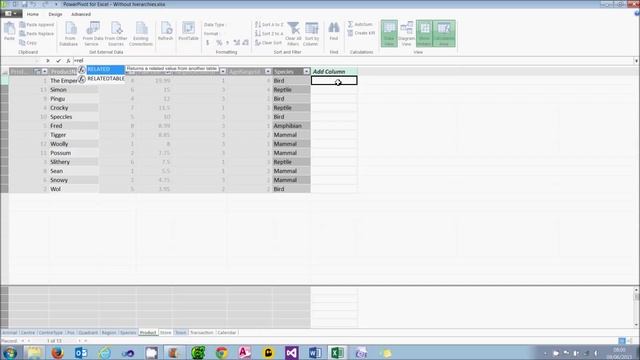Insert a PivotTable from the ribbon
This screenshot has width=640, height=360.
coord(188,31)
